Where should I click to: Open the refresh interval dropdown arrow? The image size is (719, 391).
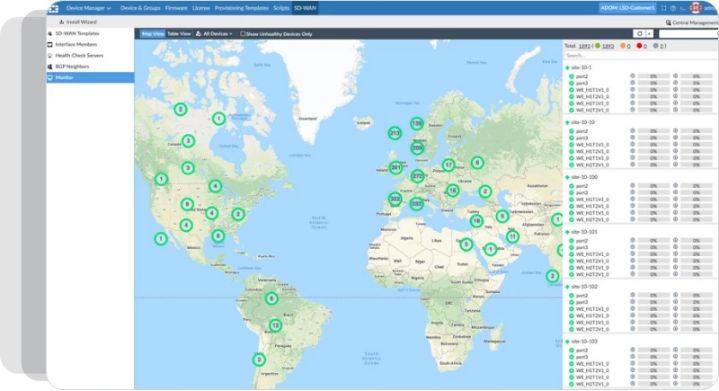649,34
